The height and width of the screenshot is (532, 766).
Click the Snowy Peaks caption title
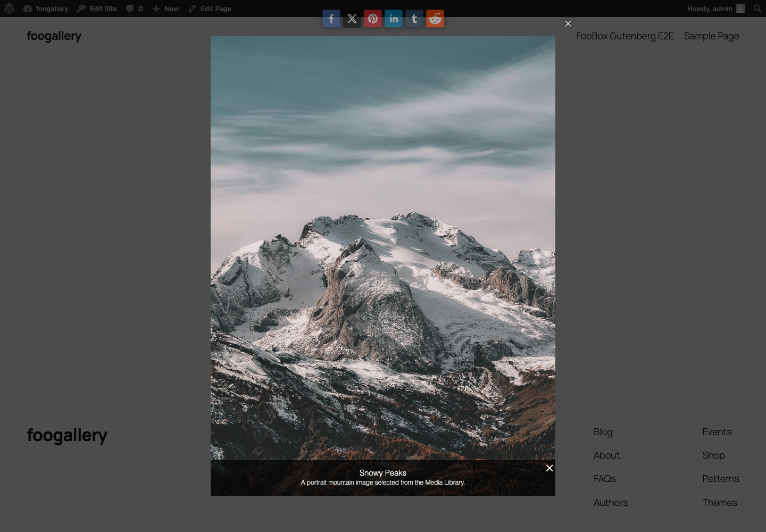tap(383, 473)
